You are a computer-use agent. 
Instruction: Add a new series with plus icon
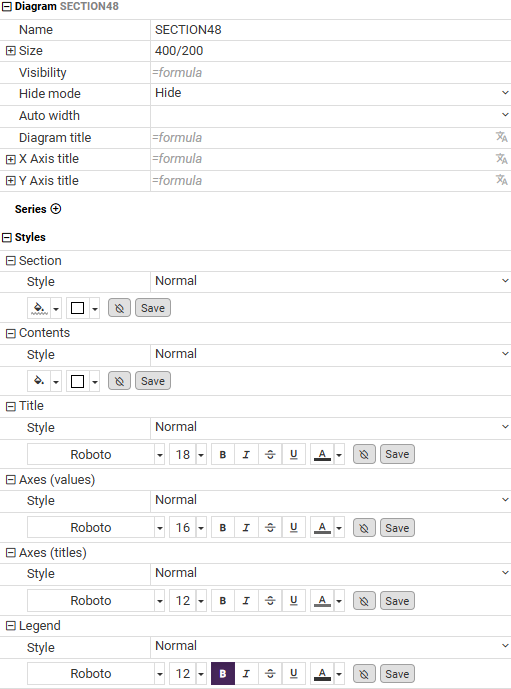[x=56, y=209]
